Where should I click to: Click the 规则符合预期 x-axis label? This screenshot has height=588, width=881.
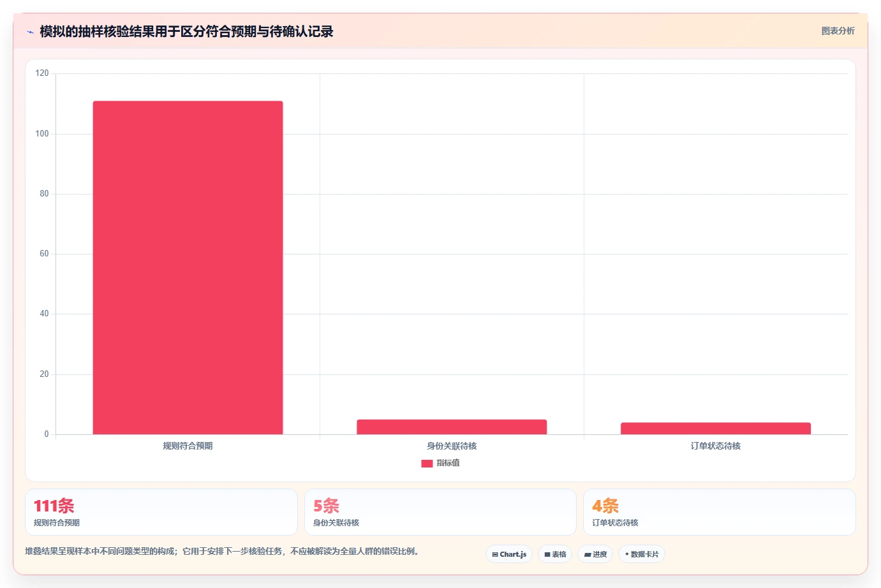pos(188,446)
